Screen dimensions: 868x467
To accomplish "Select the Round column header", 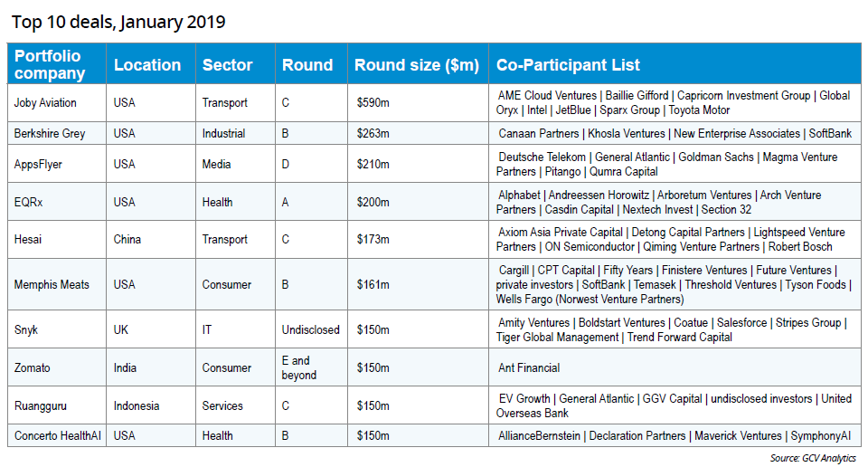I will point(307,65).
